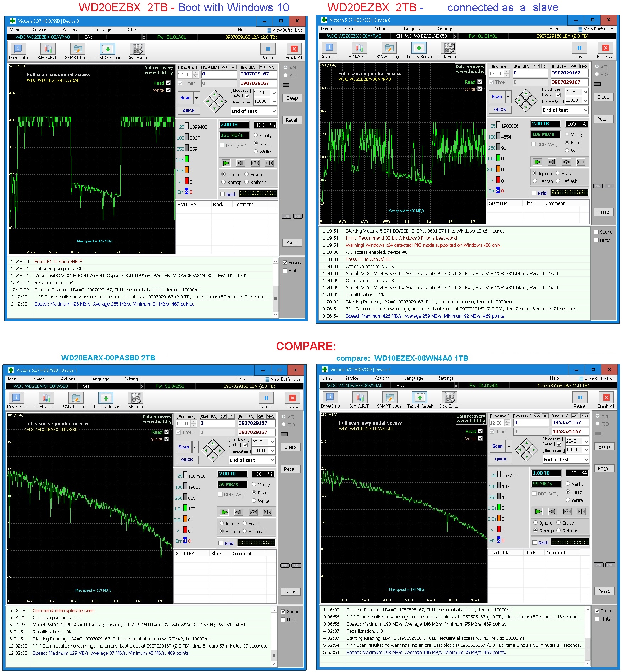Open Drive Info in the WD10EZEX Device 2 window
The width and height of the screenshot is (622, 672).
(x=330, y=400)
